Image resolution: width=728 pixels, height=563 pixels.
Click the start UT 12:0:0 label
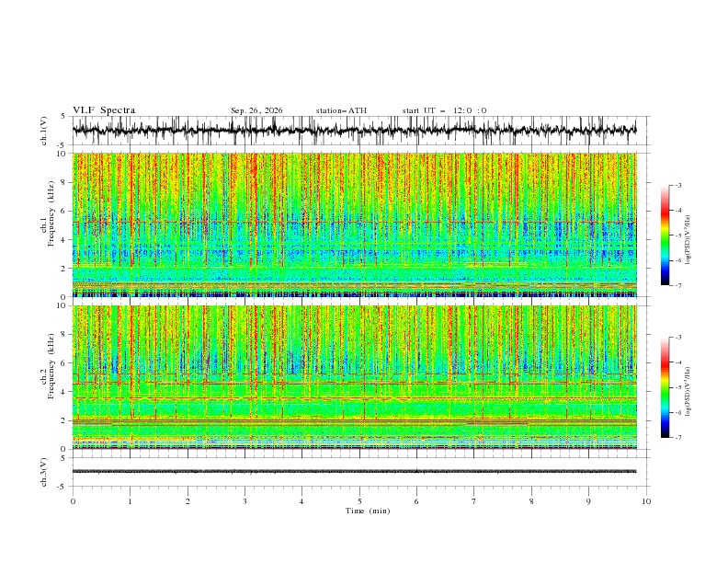point(444,110)
